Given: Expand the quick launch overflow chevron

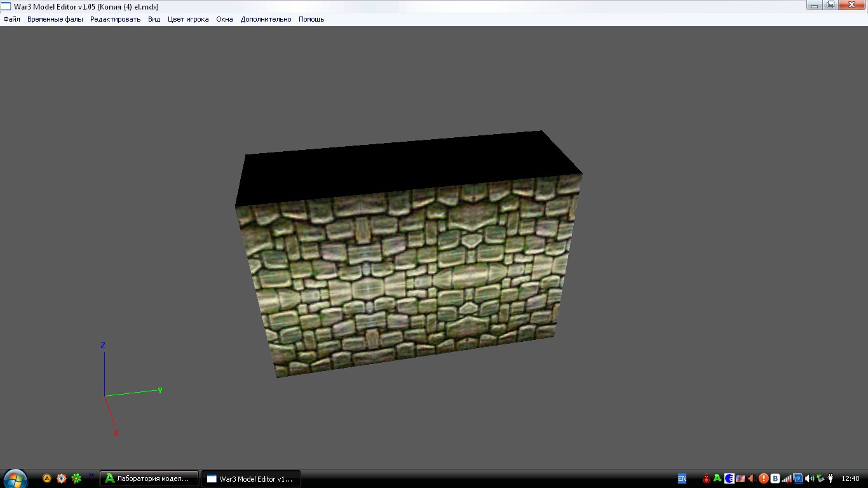Looking at the screenshot, I should (91, 475).
